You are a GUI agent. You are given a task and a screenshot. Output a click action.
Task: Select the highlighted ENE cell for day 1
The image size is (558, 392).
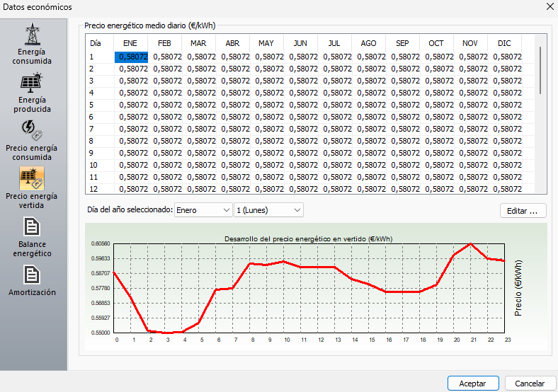pos(131,57)
